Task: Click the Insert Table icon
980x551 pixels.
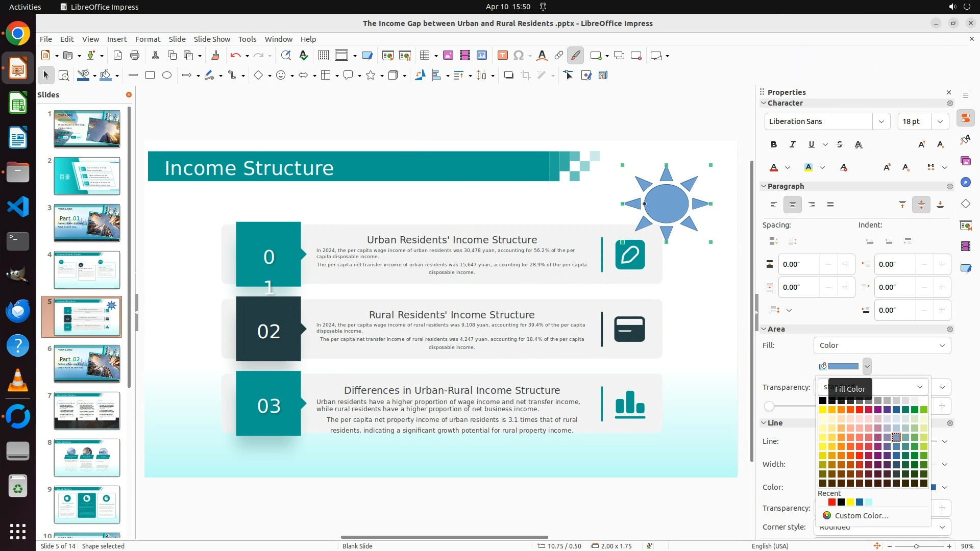Action: [424, 56]
